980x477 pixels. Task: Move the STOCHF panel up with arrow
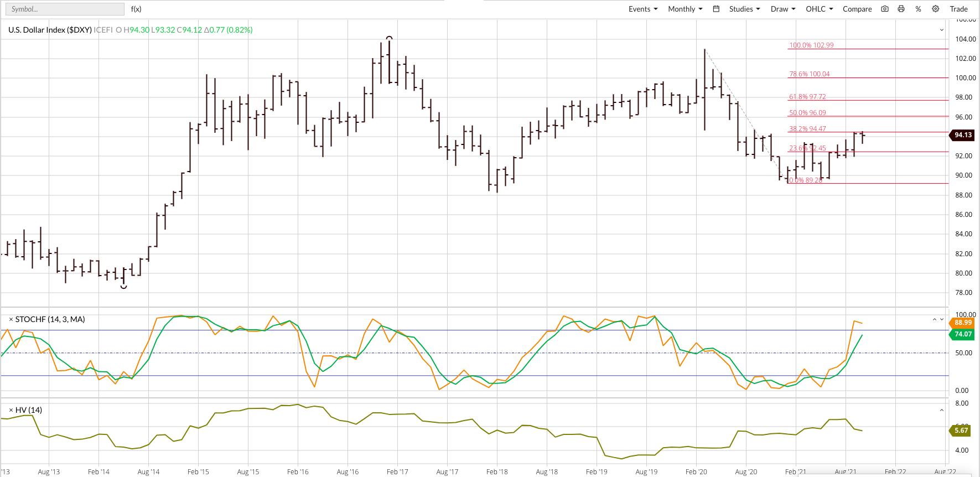click(935, 319)
